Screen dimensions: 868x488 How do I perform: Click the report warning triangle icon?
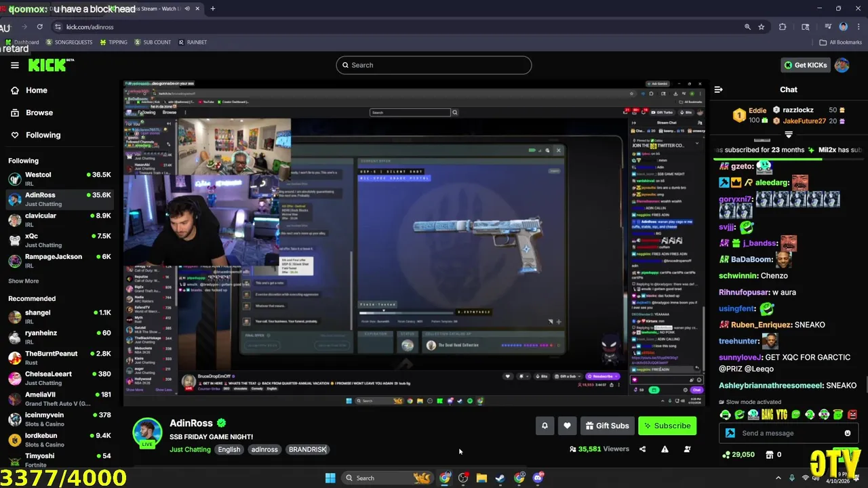(665, 449)
